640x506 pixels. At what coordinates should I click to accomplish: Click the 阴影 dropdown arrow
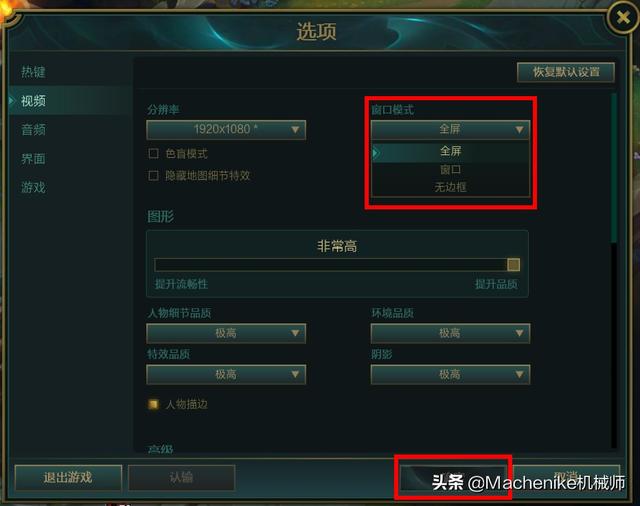519,374
